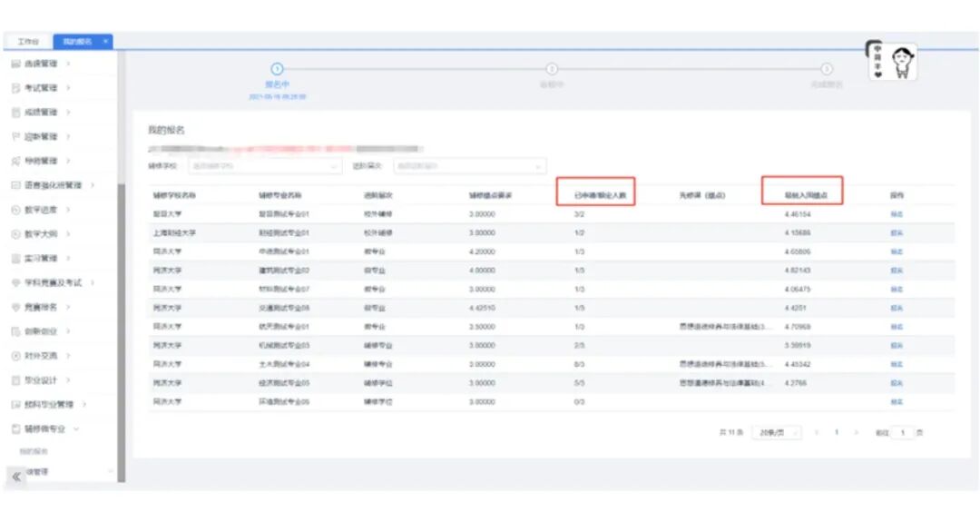Click the 考试管理 sidebar icon
The width and height of the screenshot is (980, 522).
point(16,88)
